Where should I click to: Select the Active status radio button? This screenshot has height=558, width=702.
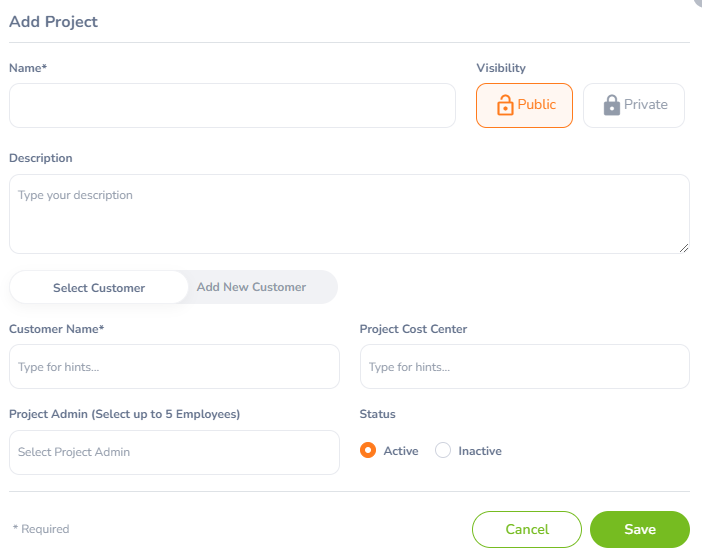pyautogui.click(x=368, y=450)
